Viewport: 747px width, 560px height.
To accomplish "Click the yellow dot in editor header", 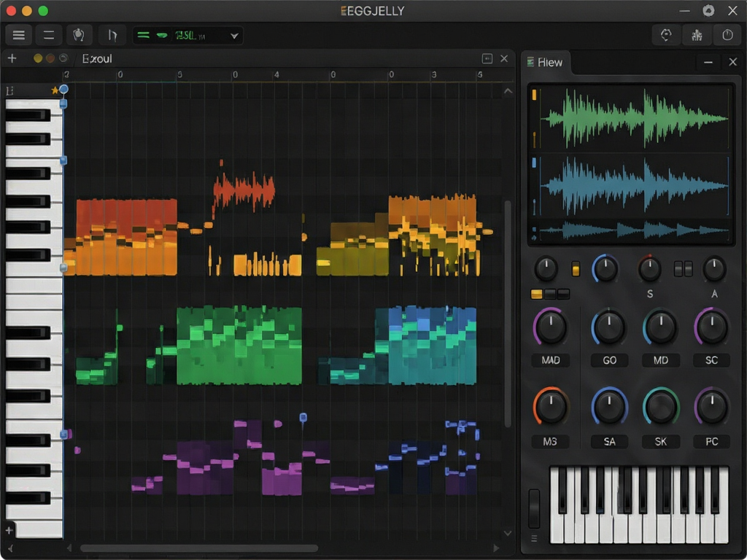I will click(38, 58).
